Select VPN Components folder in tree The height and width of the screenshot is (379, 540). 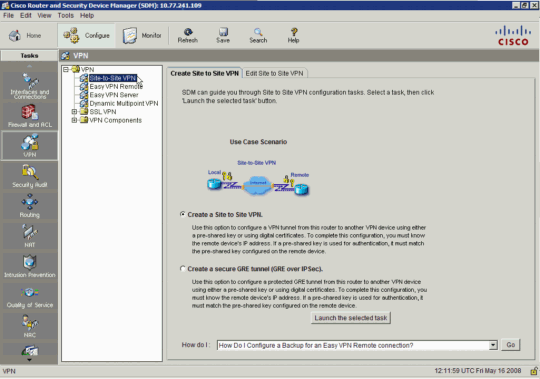115,120
